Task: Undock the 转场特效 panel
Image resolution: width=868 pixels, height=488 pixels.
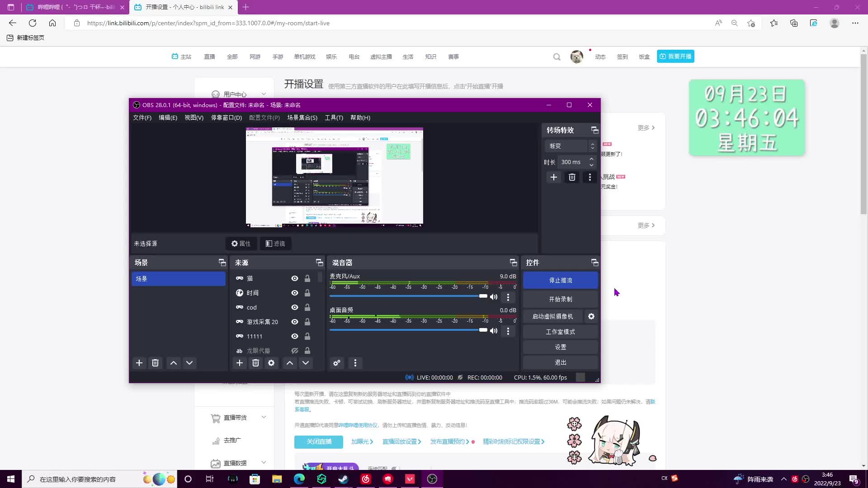Action: pos(594,130)
